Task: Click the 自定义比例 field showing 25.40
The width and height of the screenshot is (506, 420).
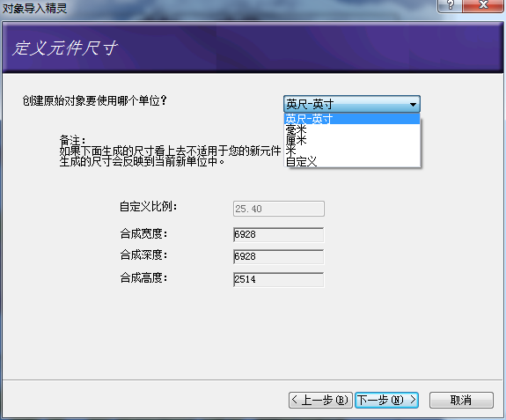Action: click(279, 209)
